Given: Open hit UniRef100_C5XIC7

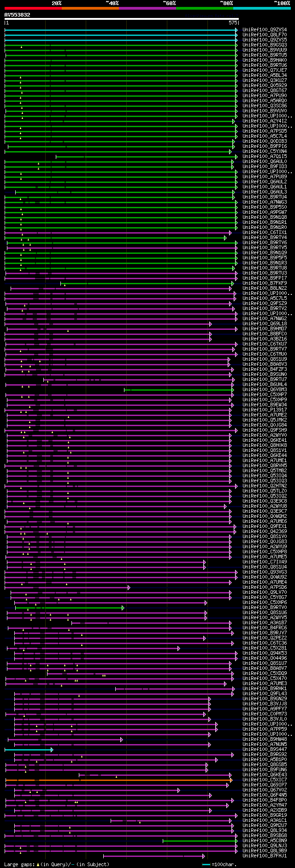Looking at the screenshot, I should pos(265,780).
